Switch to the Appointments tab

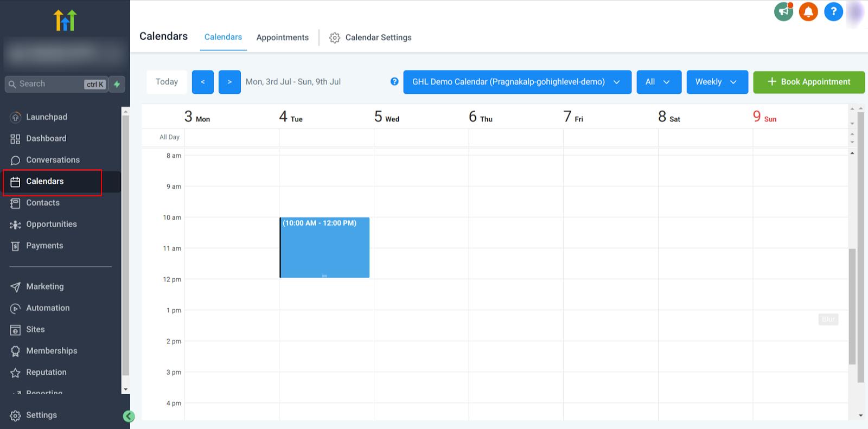coord(282,37)
